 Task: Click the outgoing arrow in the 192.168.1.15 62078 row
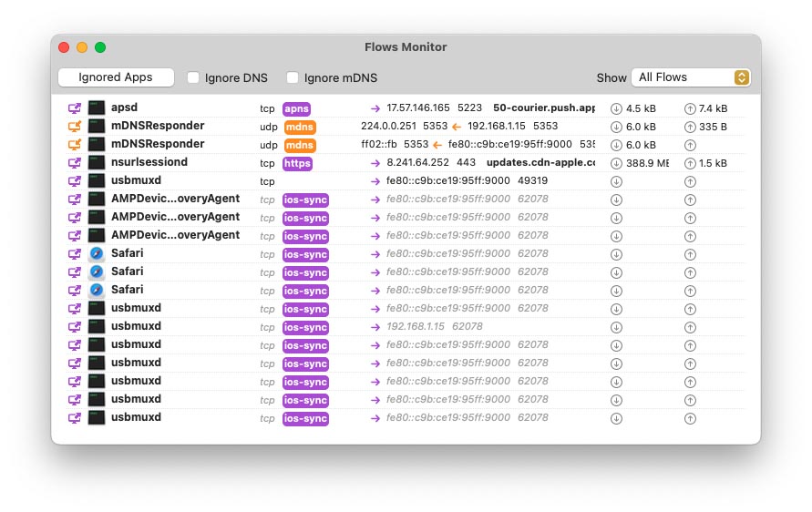tap(375, 327)
